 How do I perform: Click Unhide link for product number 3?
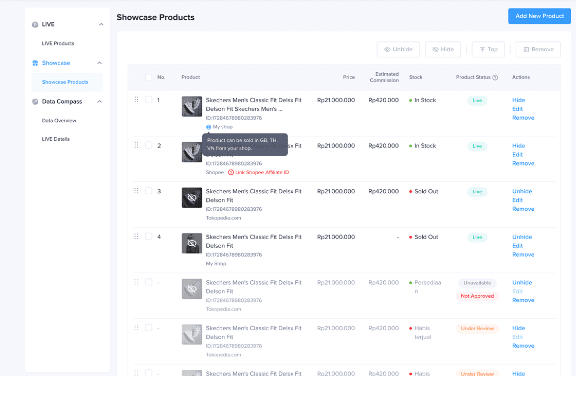522,191
